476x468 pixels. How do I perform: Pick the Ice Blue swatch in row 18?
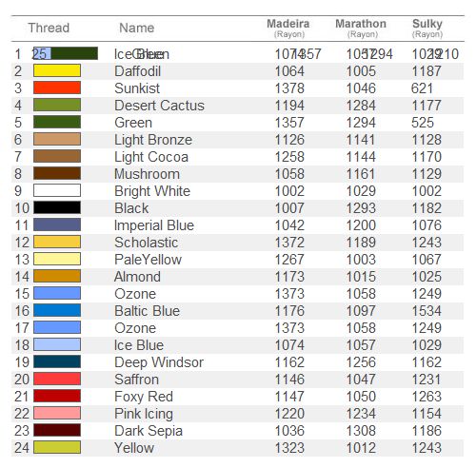pos(57,344)
